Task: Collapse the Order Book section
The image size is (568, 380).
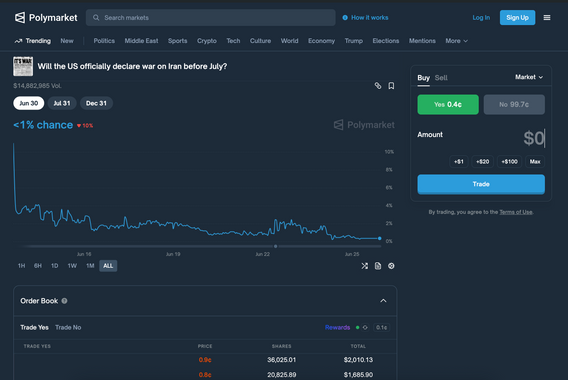Action: click(x=383, y=301)
